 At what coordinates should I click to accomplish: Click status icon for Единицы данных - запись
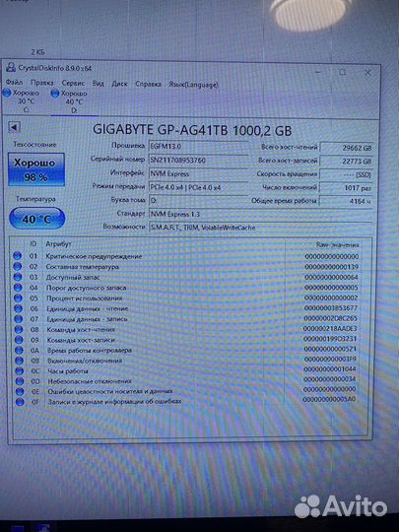click(19, 319)
